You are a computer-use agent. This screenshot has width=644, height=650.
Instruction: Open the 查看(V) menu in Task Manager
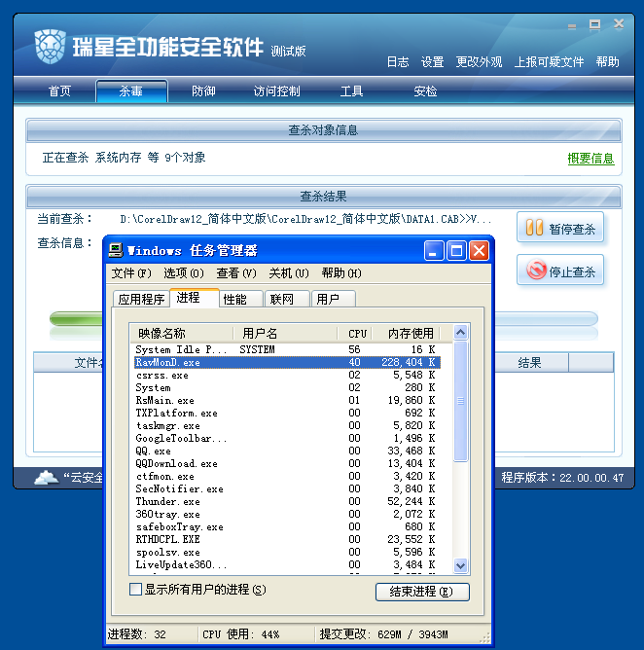coord(236,273)
